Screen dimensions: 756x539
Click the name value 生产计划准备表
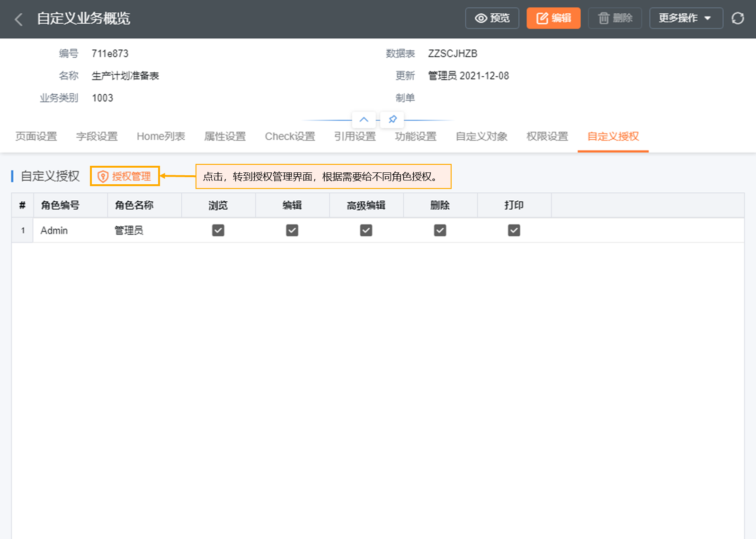(x=125, y=76)
